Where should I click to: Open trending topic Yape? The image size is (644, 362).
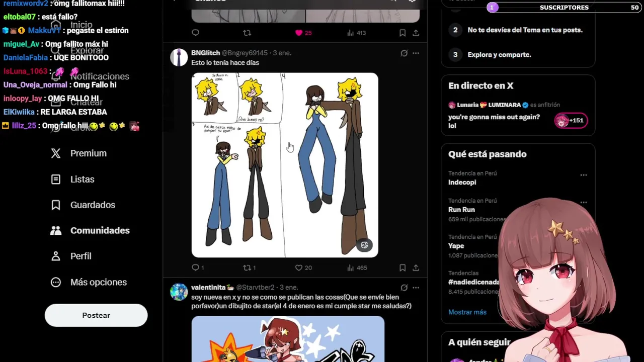(456, 246)
